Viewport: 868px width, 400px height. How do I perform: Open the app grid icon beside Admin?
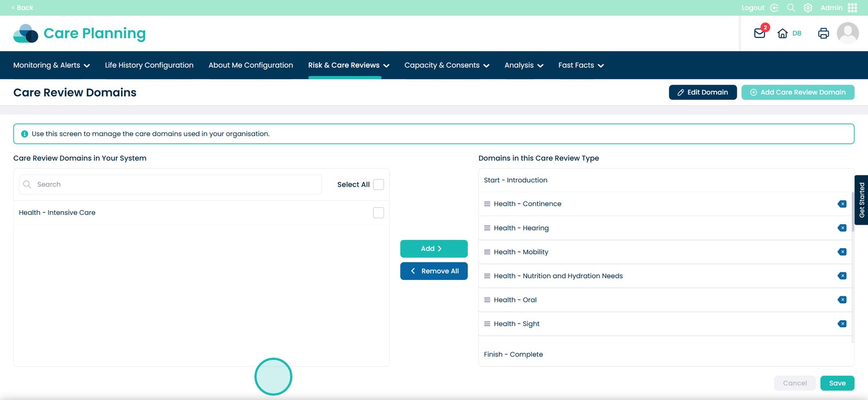(852, 8)
